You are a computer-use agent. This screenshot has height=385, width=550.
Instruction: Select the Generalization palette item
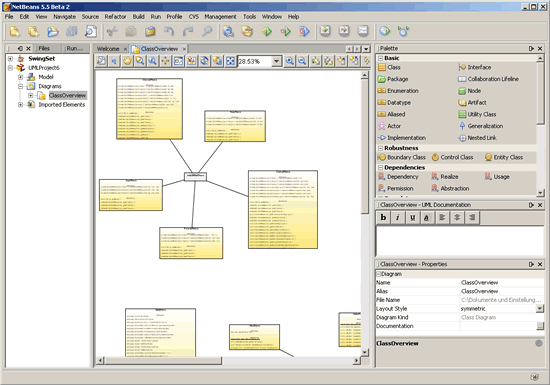(481, 126)
